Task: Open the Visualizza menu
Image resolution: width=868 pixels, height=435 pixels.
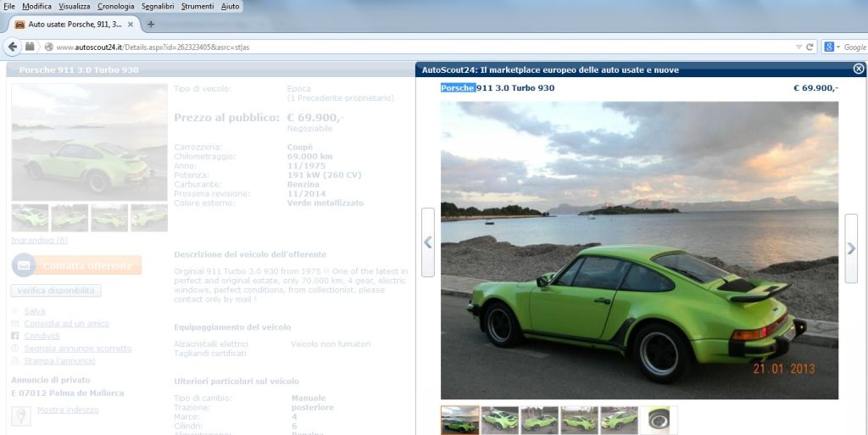Action: tap(75, 7)
